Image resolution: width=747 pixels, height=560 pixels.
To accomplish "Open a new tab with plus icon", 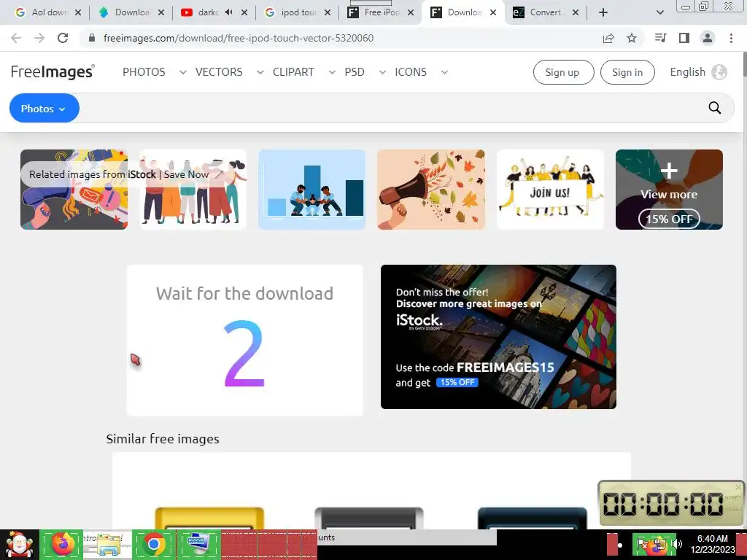I will coord(603,12).
